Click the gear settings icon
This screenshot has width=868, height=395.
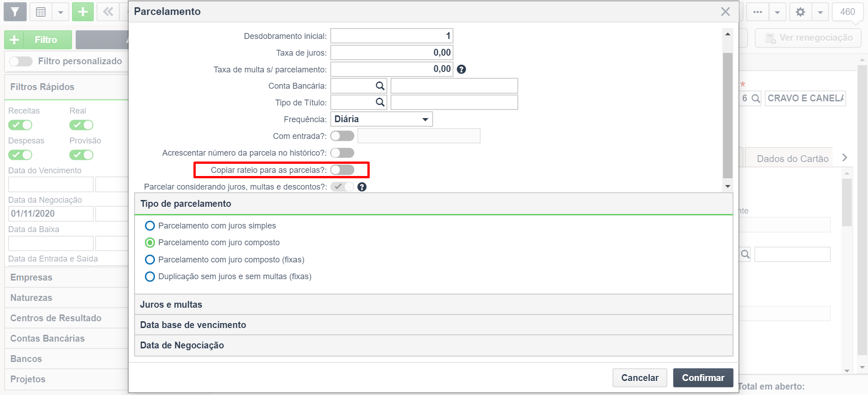tap(800, 12)
